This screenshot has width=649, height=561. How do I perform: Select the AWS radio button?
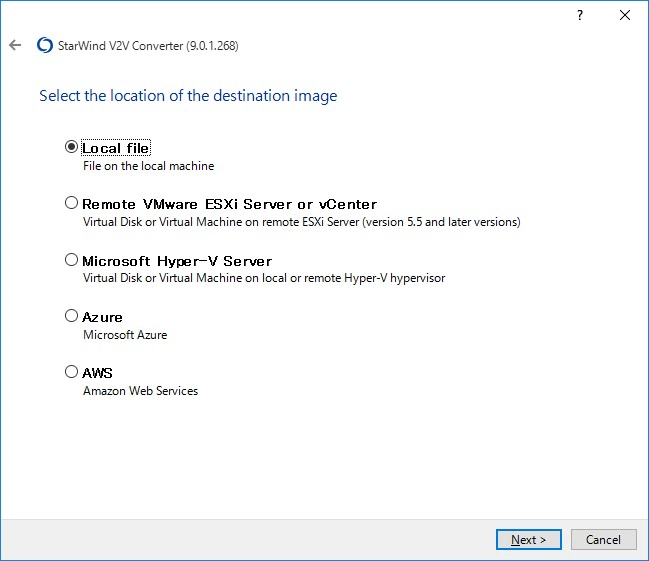click(x=71, y=372)
